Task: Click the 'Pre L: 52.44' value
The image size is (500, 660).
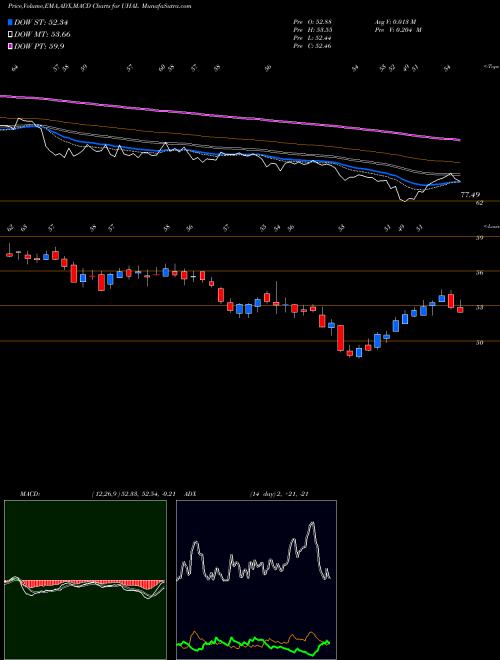Action: [312, 38]
